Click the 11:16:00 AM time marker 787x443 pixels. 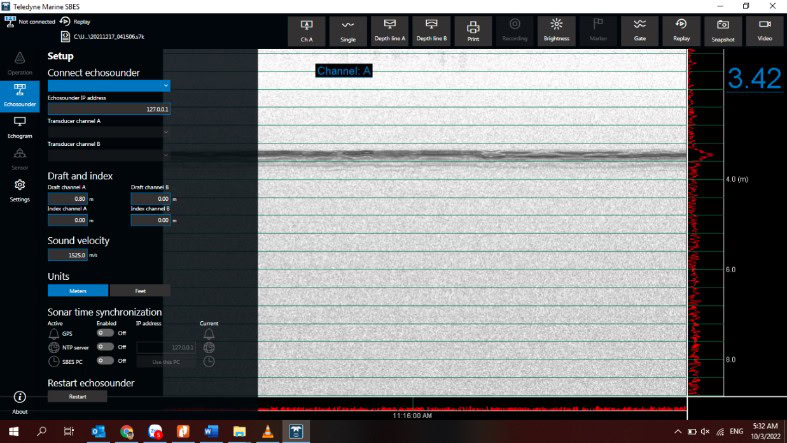412,415
